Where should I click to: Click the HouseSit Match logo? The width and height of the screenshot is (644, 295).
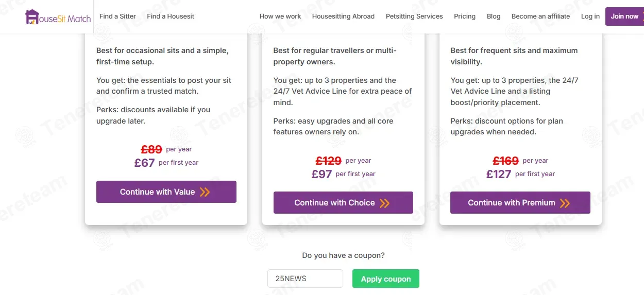coord(58,17)
